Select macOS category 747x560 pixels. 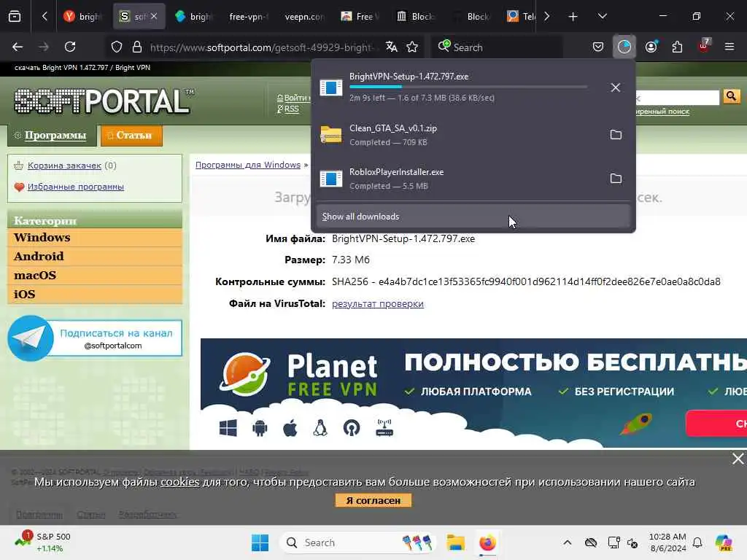click(x=95, y=275)
